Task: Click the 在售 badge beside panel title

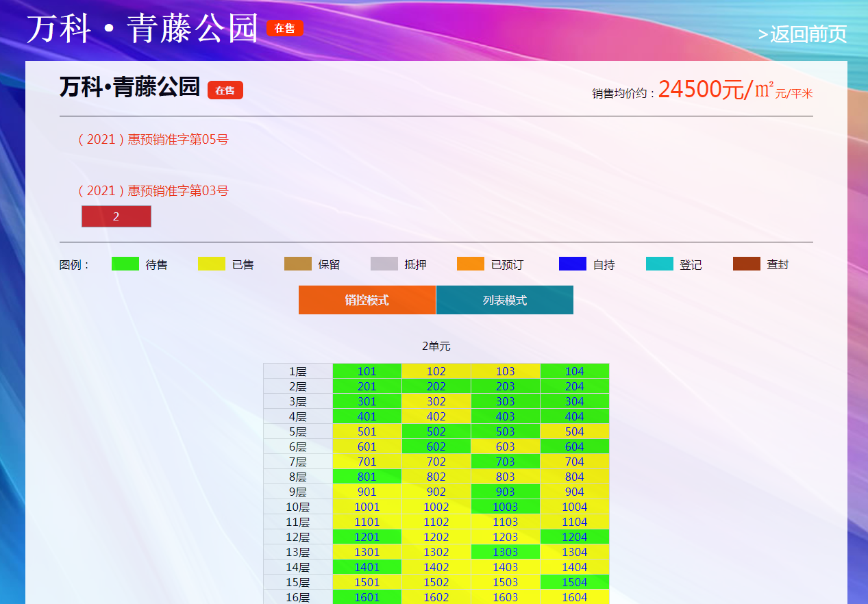Action: coord(225,90)
